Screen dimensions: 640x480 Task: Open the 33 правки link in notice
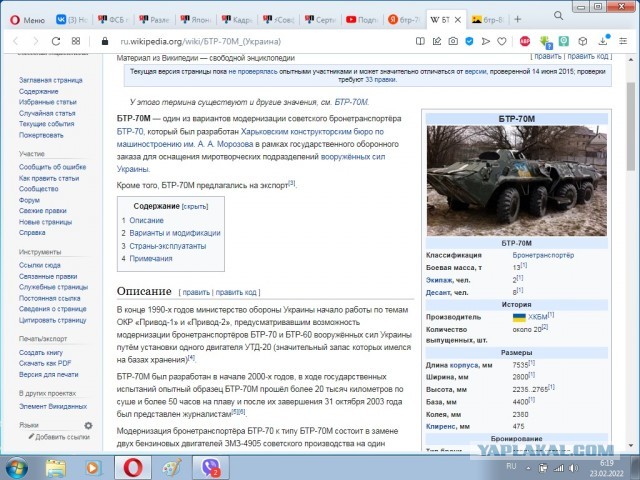(380, 80)
